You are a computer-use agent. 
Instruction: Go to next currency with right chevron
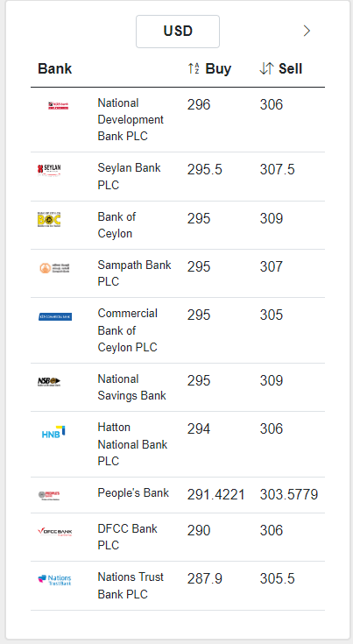(307, 31)
